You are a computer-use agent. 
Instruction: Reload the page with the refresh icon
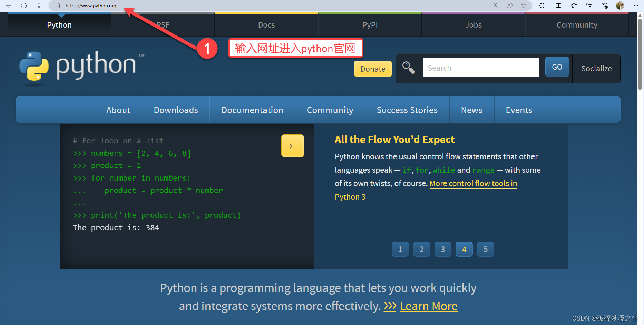point(24,6)
